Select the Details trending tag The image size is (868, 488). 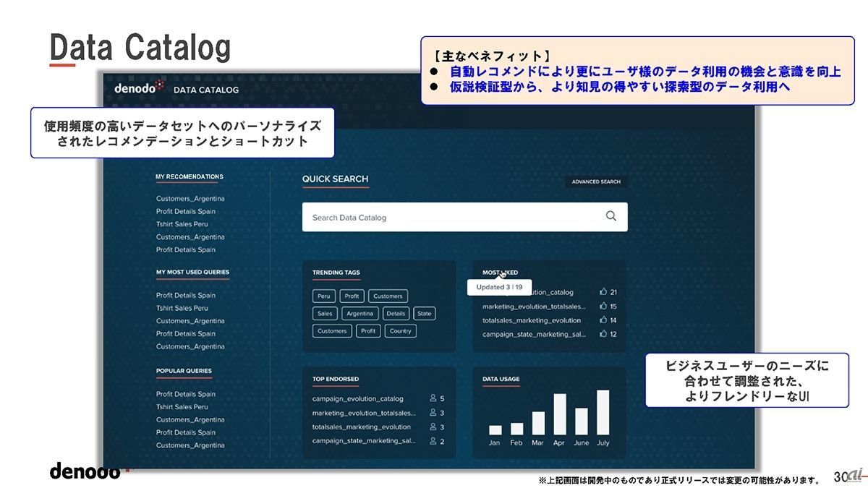pyautogui.click(x=396, y=313)
